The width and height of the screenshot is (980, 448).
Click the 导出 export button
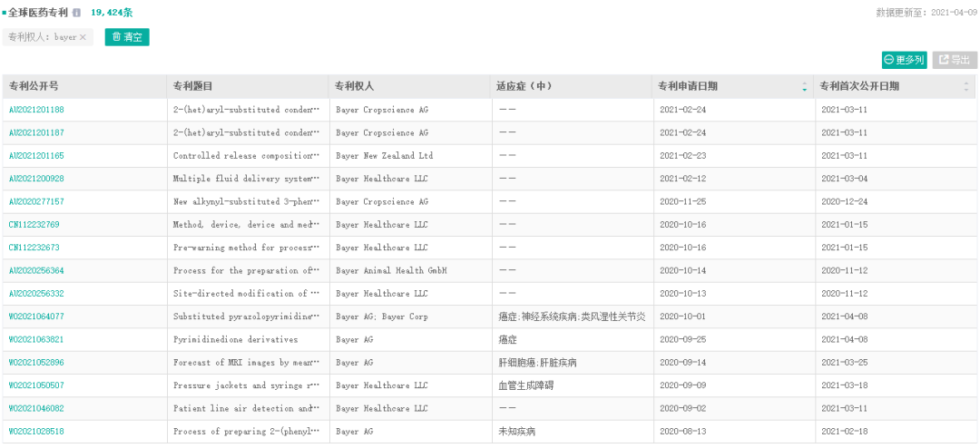pyautogui.click(x=955, y=60)
